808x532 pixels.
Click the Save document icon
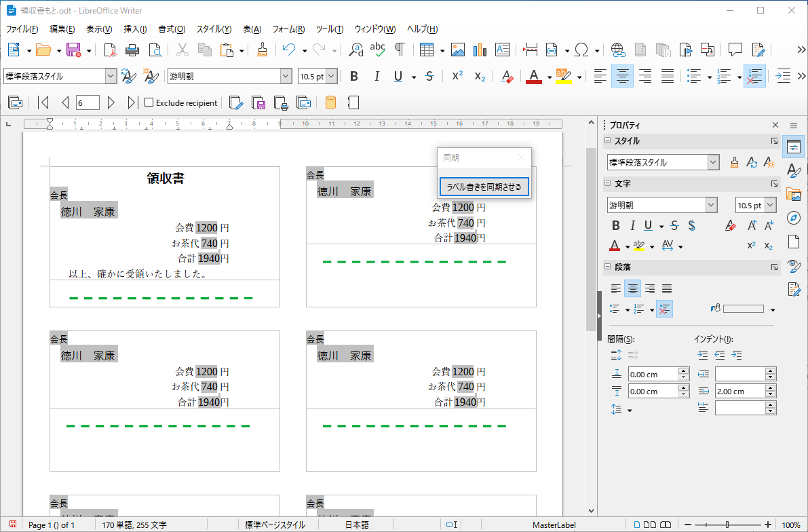click(74, 50)
